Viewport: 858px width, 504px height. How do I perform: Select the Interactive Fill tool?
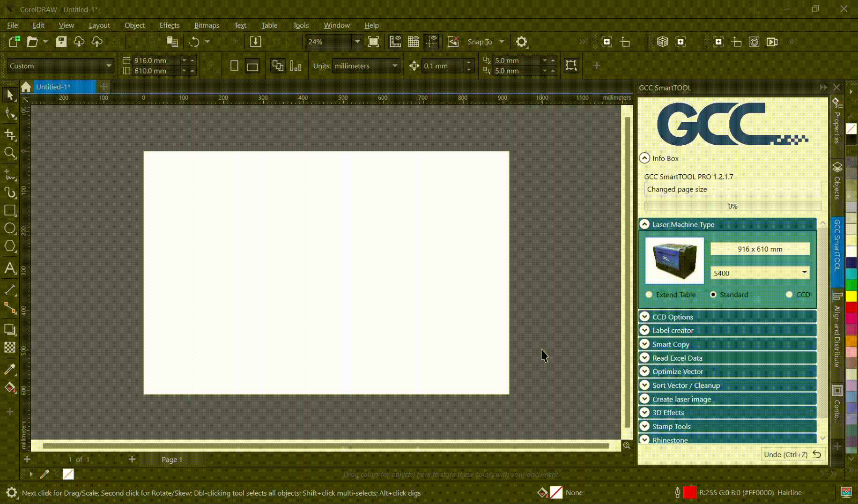[10, 387]
